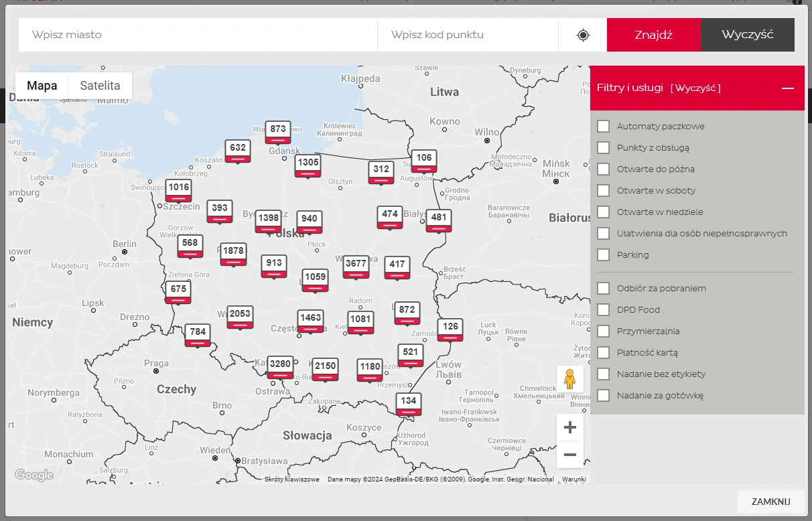Screen dimensions: 812x521
Task: Focus the Wpisz miasto input field
Action: tap(198, 35)
